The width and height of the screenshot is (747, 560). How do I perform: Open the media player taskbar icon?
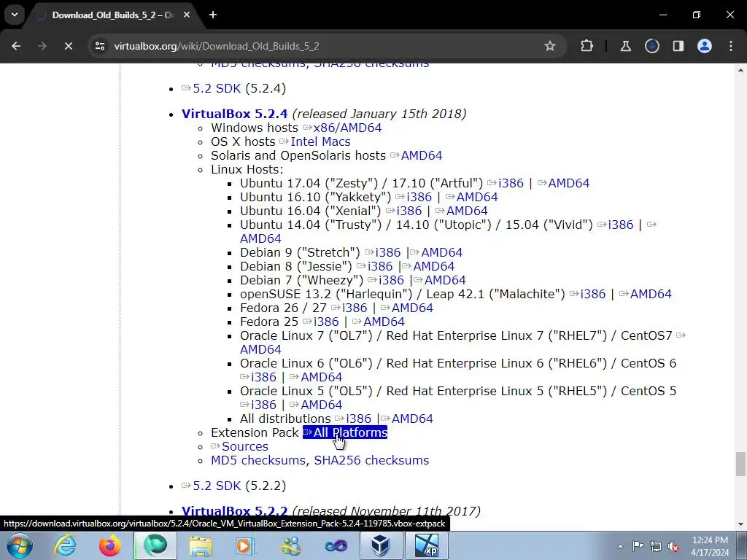[246, 545]
